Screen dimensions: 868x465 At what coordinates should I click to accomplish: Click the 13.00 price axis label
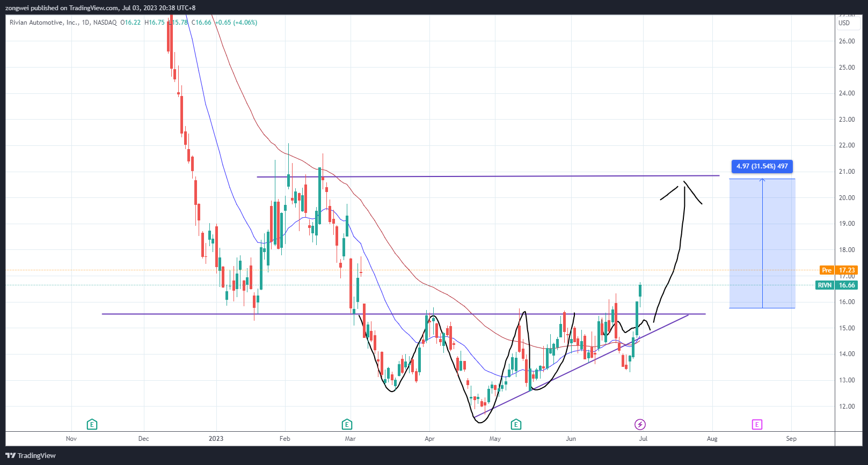point(847,380)
